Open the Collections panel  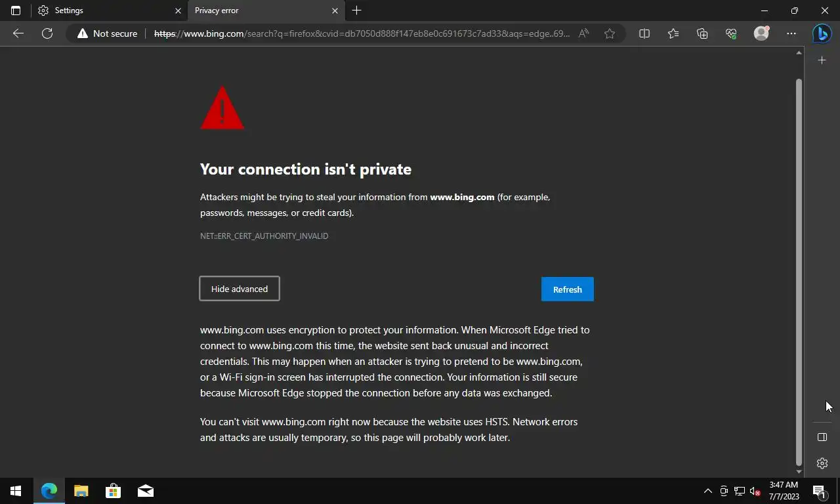coord(702,33)
